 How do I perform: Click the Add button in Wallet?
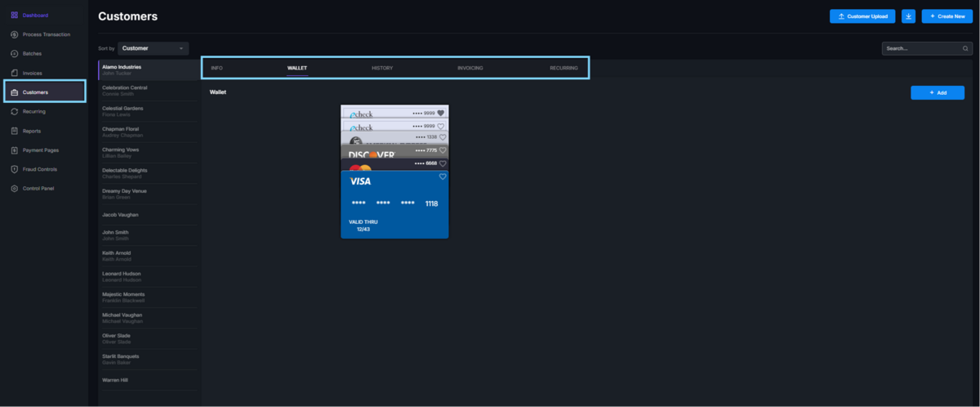tap(937, 93)
